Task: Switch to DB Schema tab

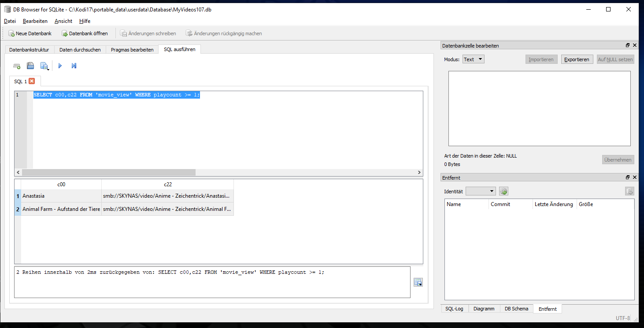Action: (x=516, y=309)
